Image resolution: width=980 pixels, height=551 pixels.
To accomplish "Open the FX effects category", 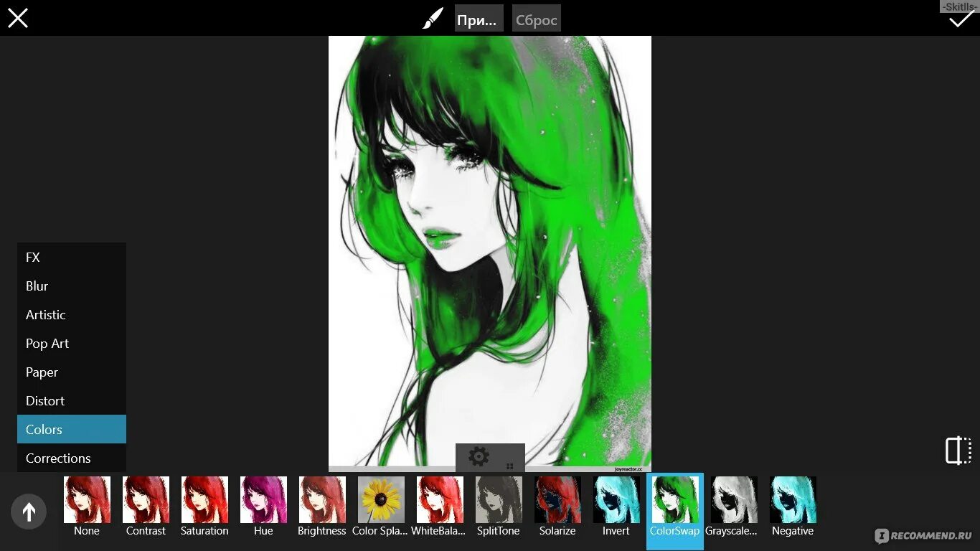I will coord(72,257).
